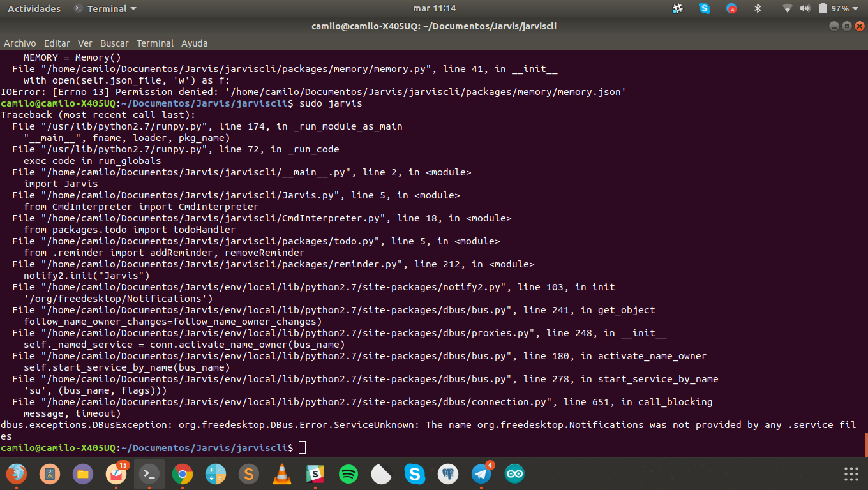Open the Archivo menu in the terminal

20,43
